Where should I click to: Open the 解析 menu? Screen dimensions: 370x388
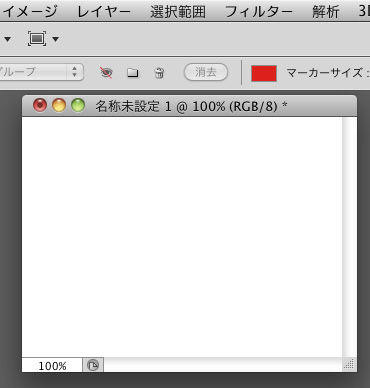click(x=326, y=12)
